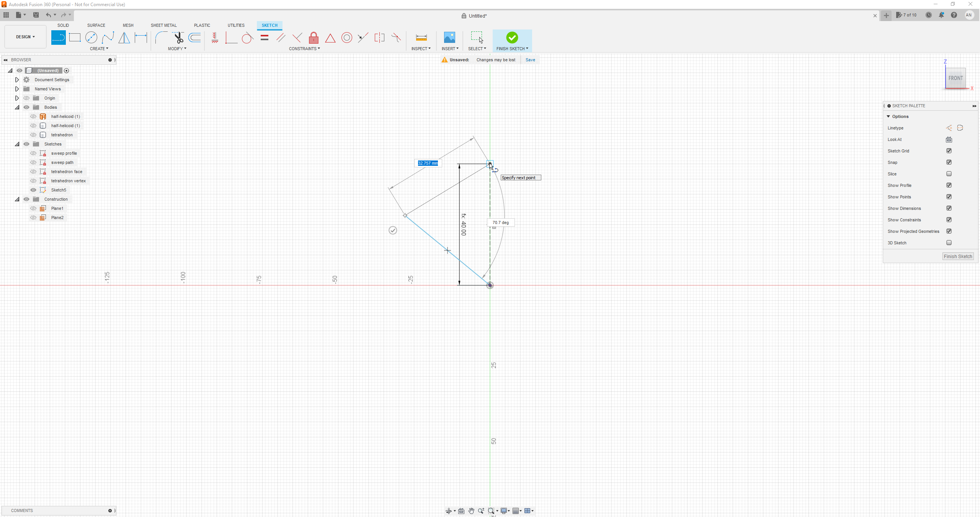This screenshot has height=517, width=980.
Task: Open the DESIGN workspace dropdown
Action: 25,37
